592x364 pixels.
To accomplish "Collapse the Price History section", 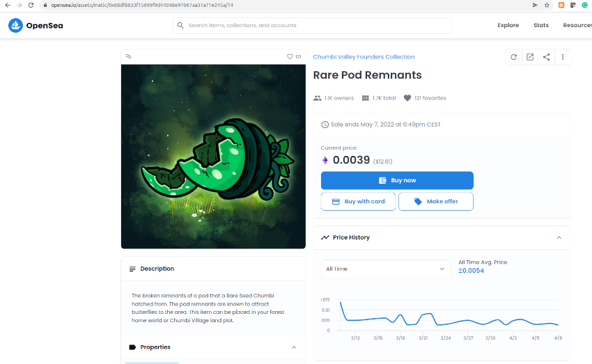I will pos(559,237).
